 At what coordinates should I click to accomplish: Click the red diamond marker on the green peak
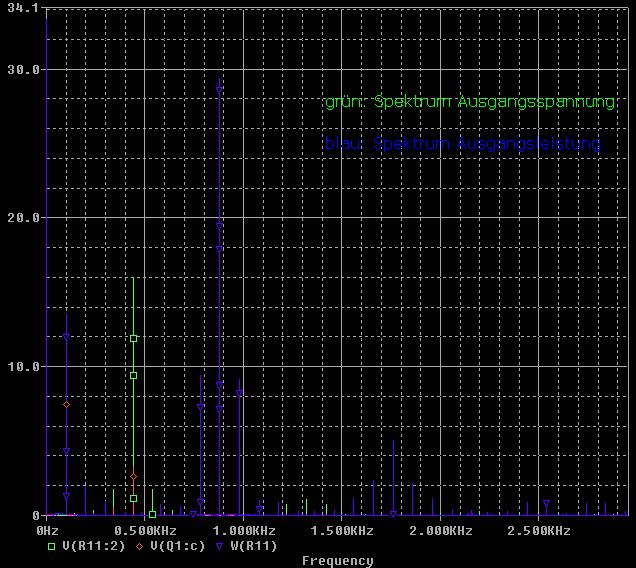[x=133, y=476]
